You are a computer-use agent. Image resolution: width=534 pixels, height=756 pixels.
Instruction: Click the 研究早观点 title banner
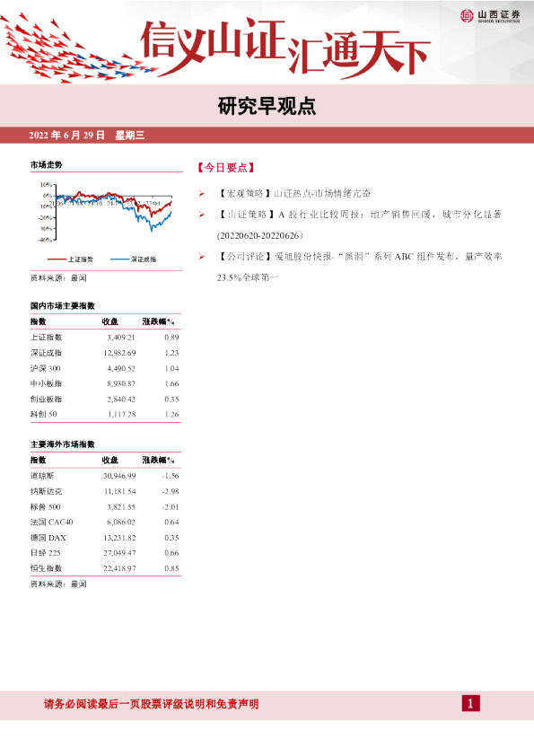tap(267, 106)
